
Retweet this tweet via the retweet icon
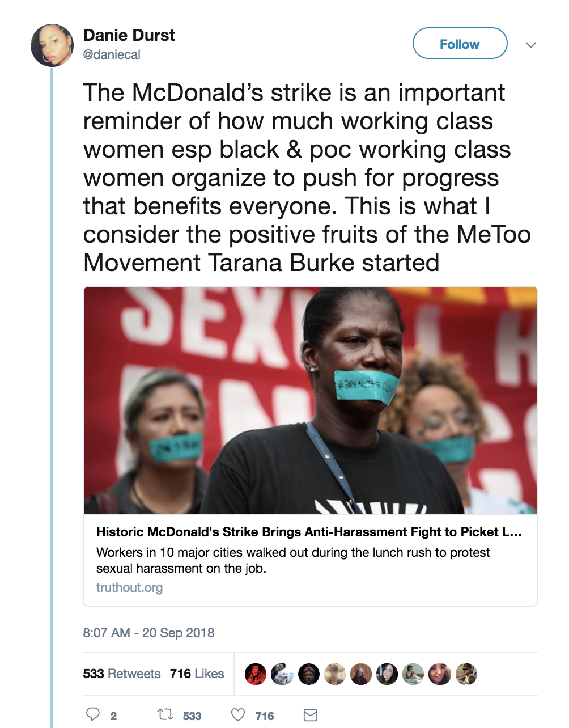pyautogui.click(x=165, y=714)
